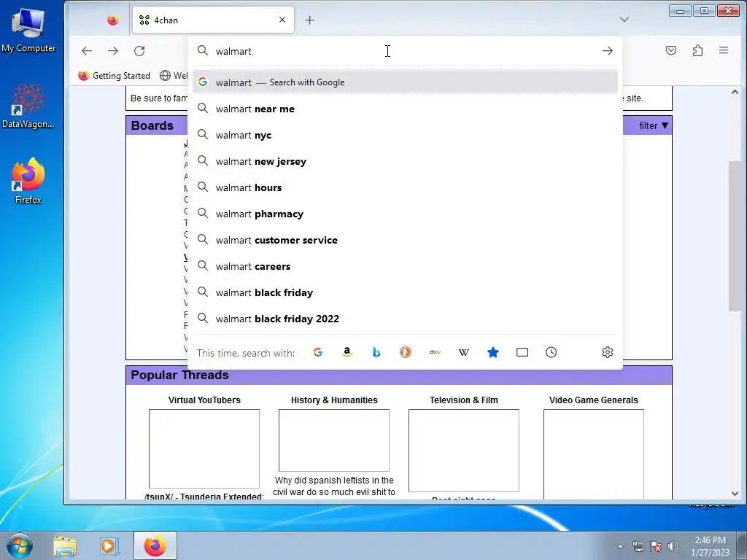Select suggestion 'walmart black friday'
747x560 pixels.
[x=406, y=292]
